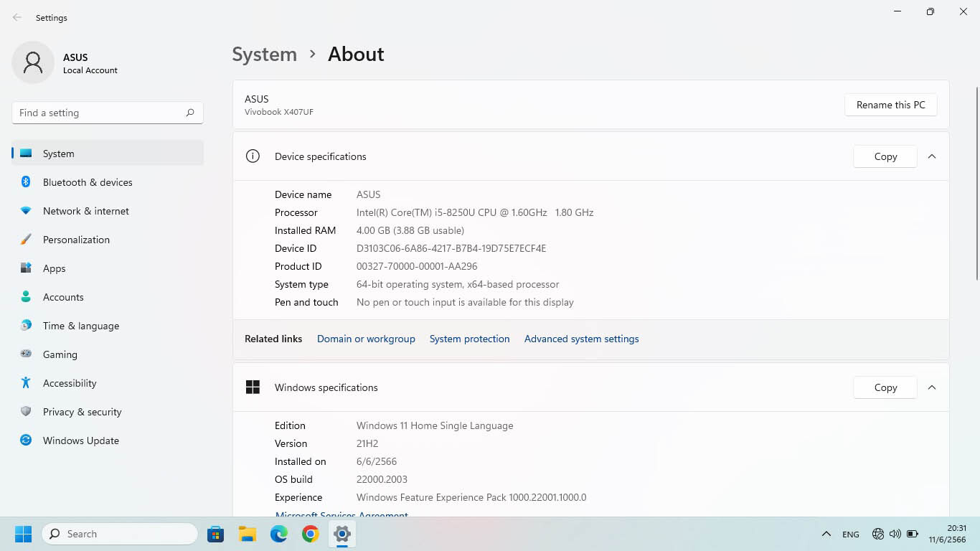The image size is (980, 551).
Task: Open Microsoft Edge from the taskbar
Action: (x=278, y=534)
